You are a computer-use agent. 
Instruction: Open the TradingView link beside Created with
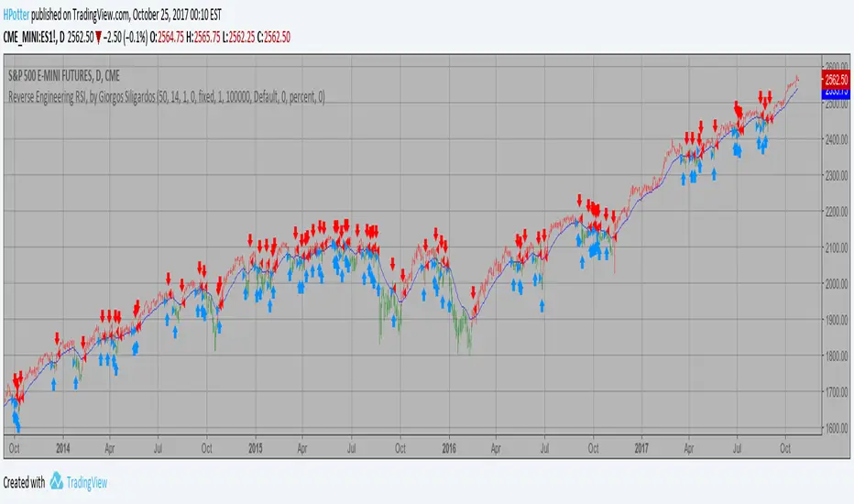(x=87, y=483)
